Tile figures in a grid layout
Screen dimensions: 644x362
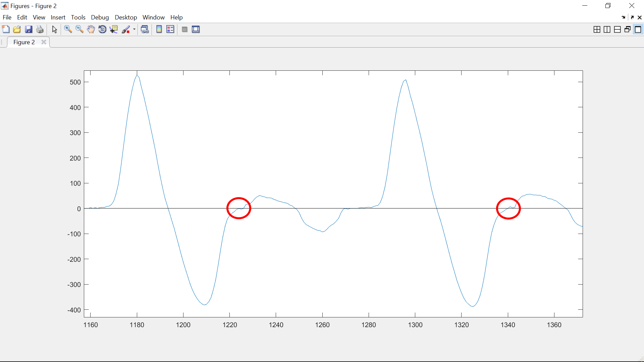coord(597,29)
